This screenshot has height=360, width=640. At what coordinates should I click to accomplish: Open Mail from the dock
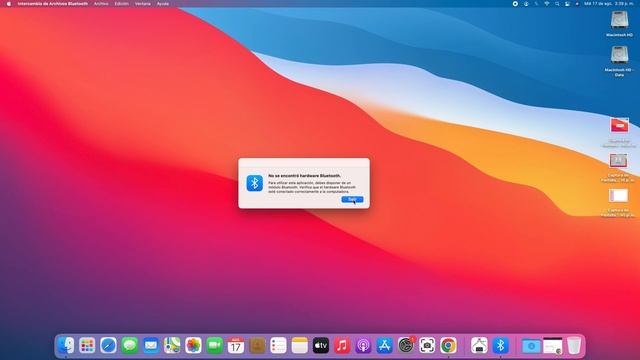coord(151,346)
